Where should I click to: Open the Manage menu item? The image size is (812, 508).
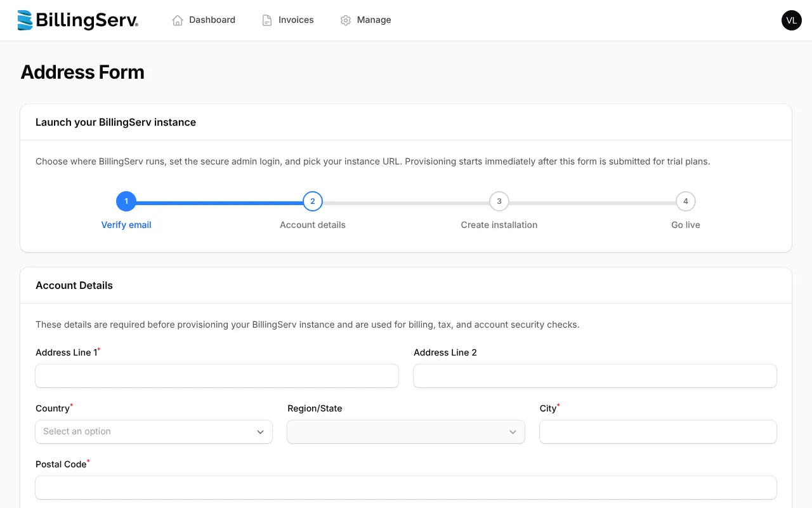pos(366,20)
